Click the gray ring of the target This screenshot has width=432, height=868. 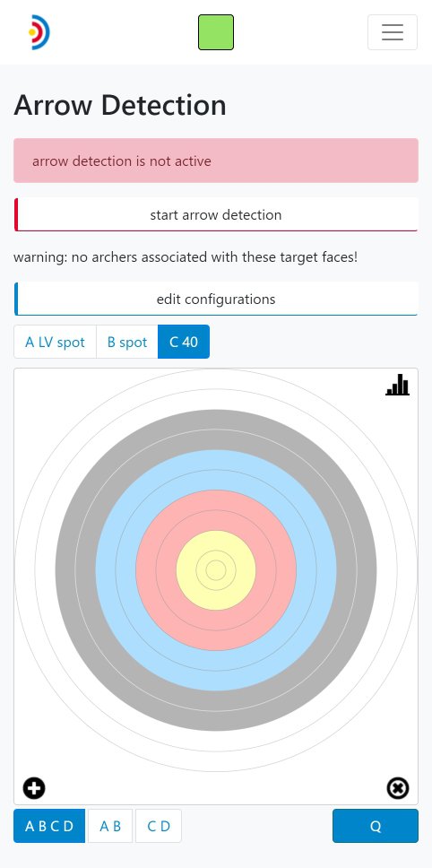pyautogui.click(x=216, y=430)
